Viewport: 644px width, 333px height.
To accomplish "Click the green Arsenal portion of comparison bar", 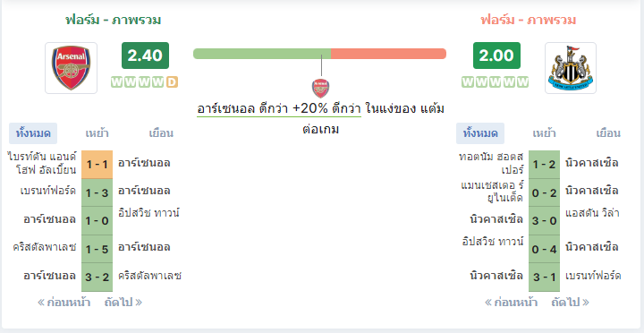I will 262,54.
